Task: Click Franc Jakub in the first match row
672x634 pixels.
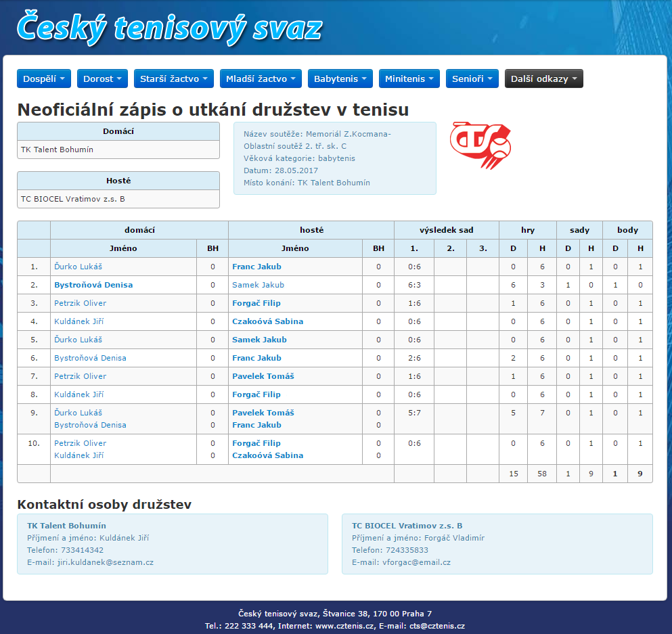Action: point(256,267)
